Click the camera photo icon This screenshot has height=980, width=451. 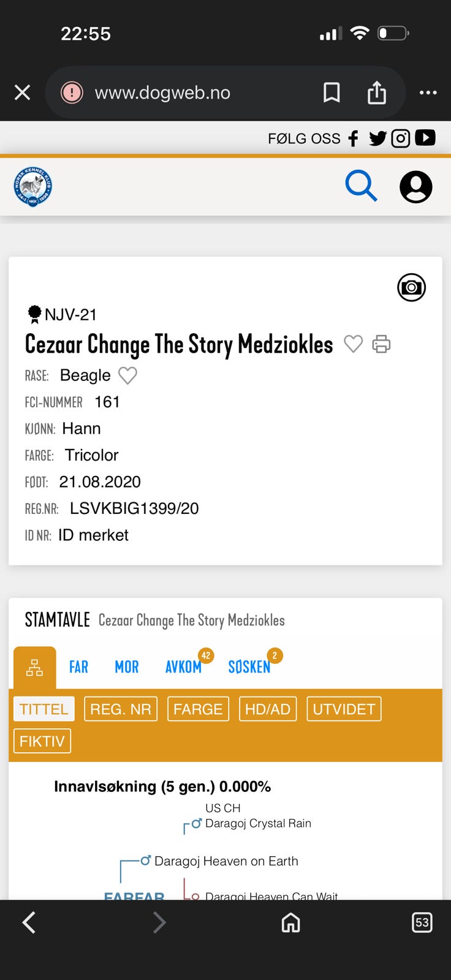[411, 287]
